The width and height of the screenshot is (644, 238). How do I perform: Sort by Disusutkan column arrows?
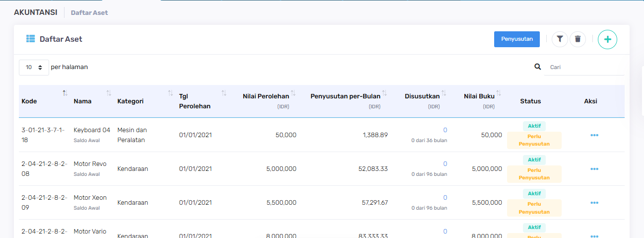444,93
